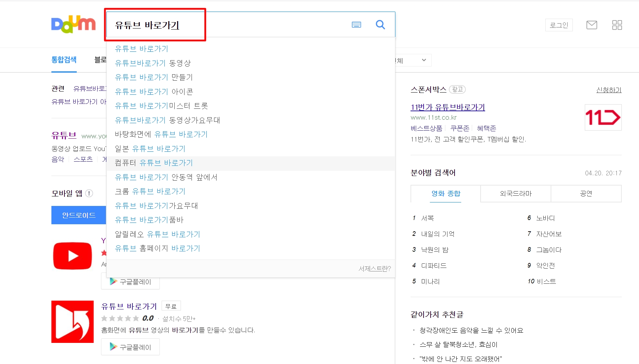Click the 베스트상품 link

tap(426, 128)
